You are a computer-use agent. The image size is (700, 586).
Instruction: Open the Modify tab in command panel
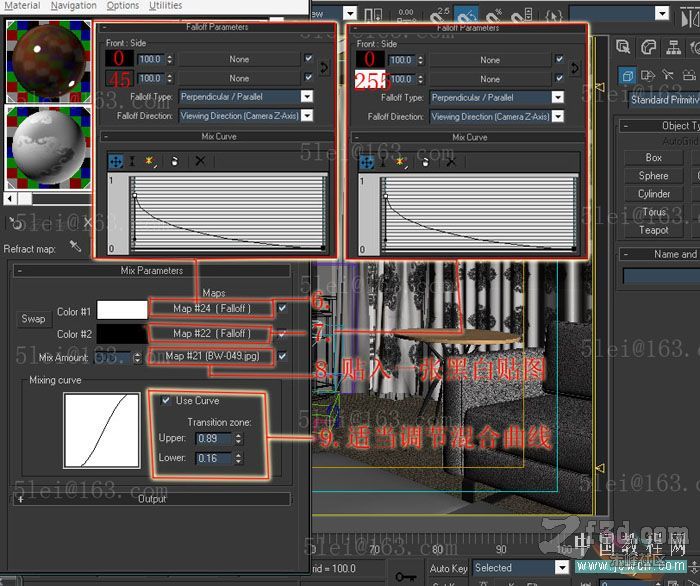coord(648,47)
